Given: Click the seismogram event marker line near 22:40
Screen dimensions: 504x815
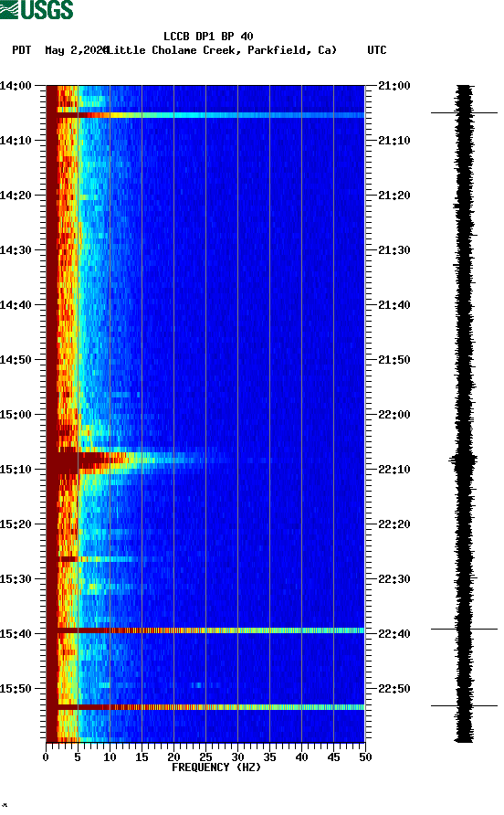Looking at the screenshot, I should tap(464, 629).
